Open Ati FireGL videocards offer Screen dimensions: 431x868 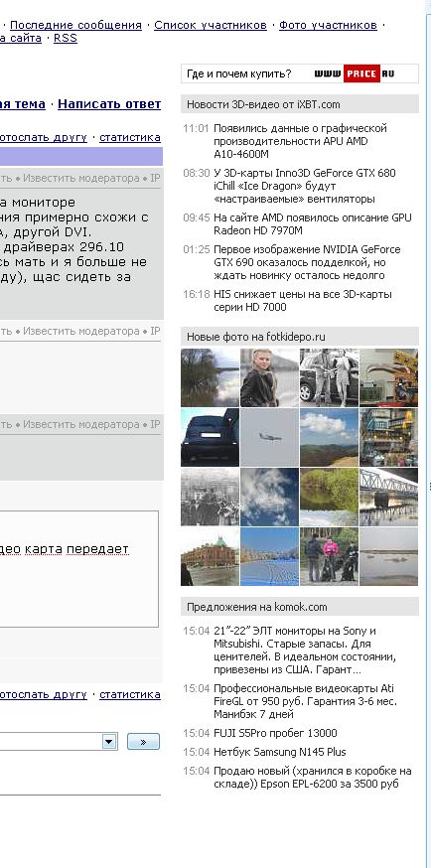coord(306,701)
